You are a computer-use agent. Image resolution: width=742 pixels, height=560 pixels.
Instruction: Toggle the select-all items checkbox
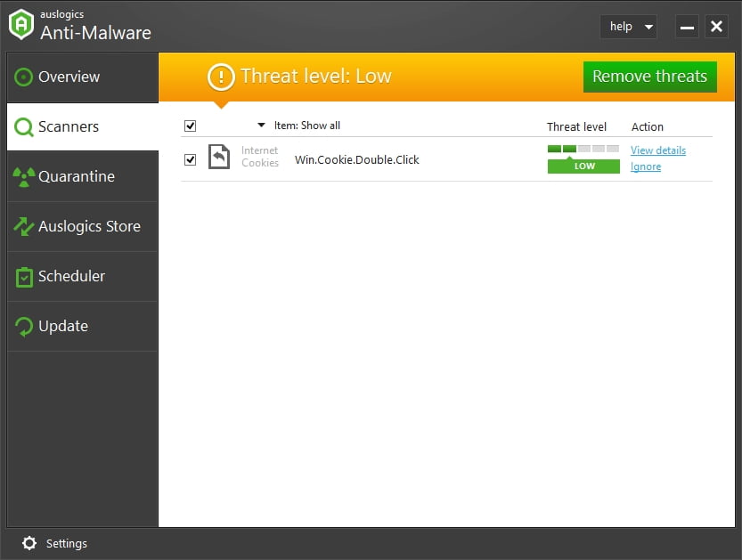pyautogui.click(x=191, y=126)
